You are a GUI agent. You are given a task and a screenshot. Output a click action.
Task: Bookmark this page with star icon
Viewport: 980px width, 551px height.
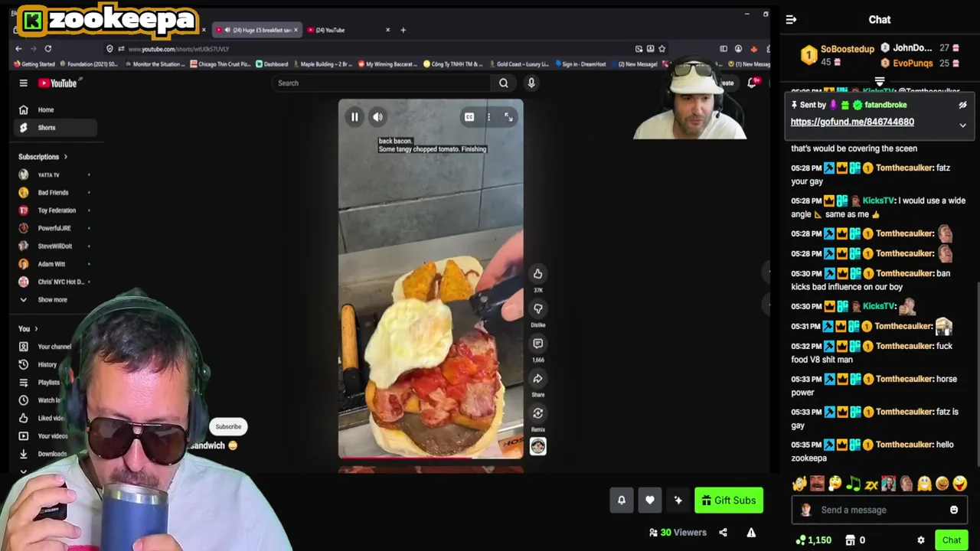tap(662, 49)
